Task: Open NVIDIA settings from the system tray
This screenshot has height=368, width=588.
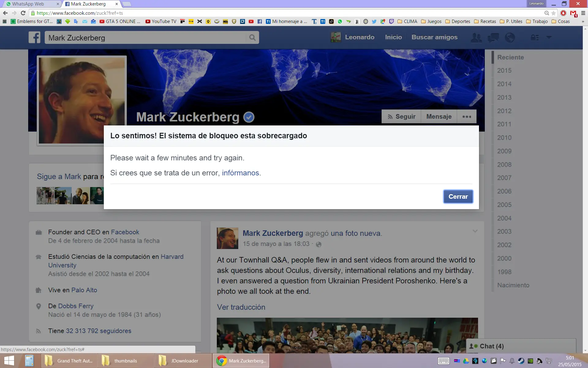Action: [x=530, y=361]
